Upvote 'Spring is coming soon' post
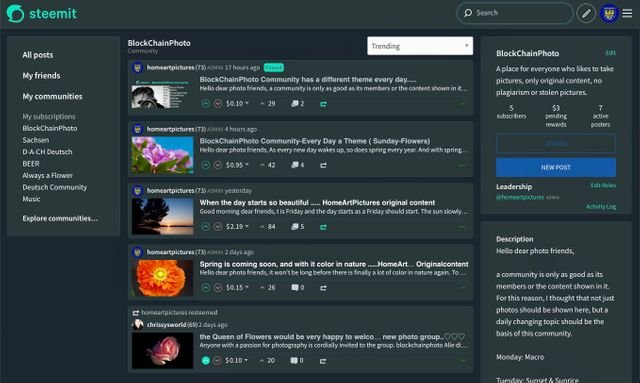 [x=205, y=288]
